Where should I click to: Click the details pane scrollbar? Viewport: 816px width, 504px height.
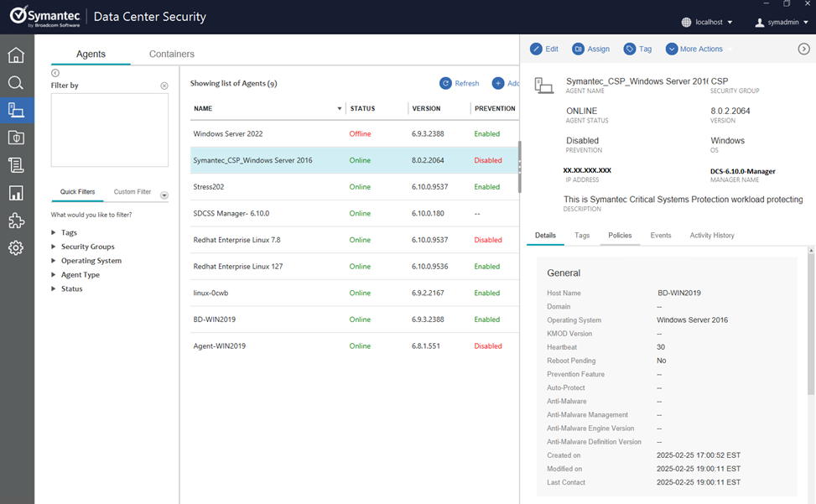[811, 324]
